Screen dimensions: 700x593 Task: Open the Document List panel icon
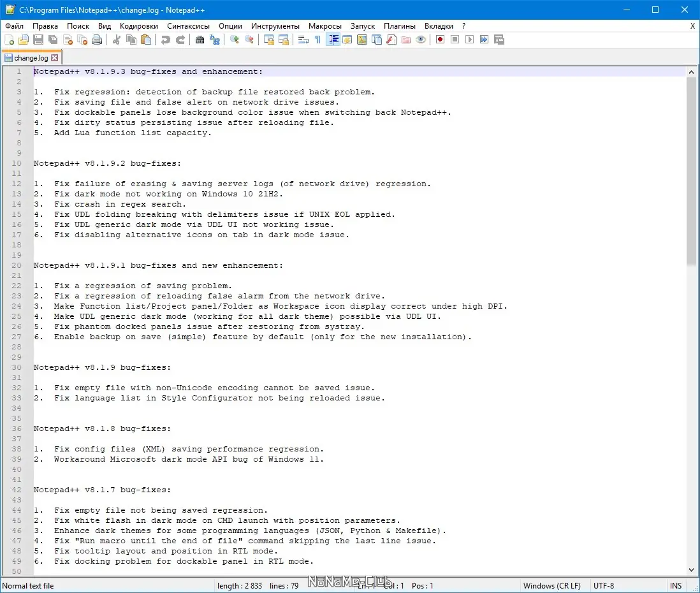(377, 40)
